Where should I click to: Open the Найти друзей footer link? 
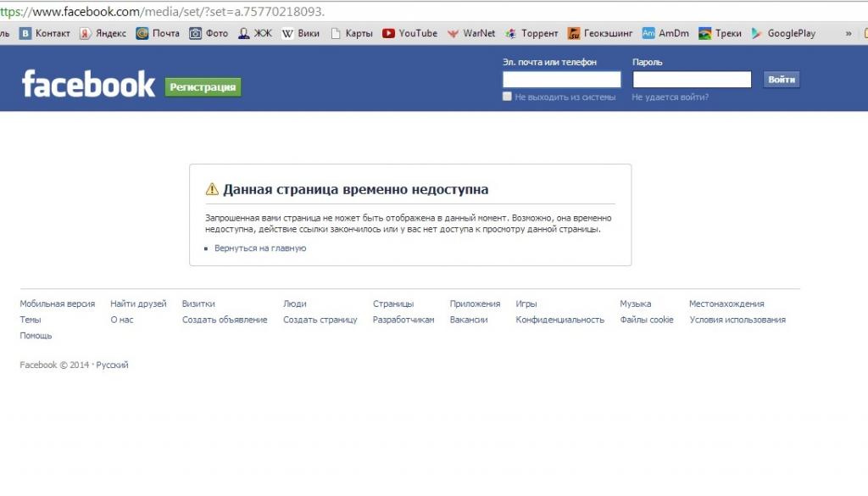[x=138, y=304]
